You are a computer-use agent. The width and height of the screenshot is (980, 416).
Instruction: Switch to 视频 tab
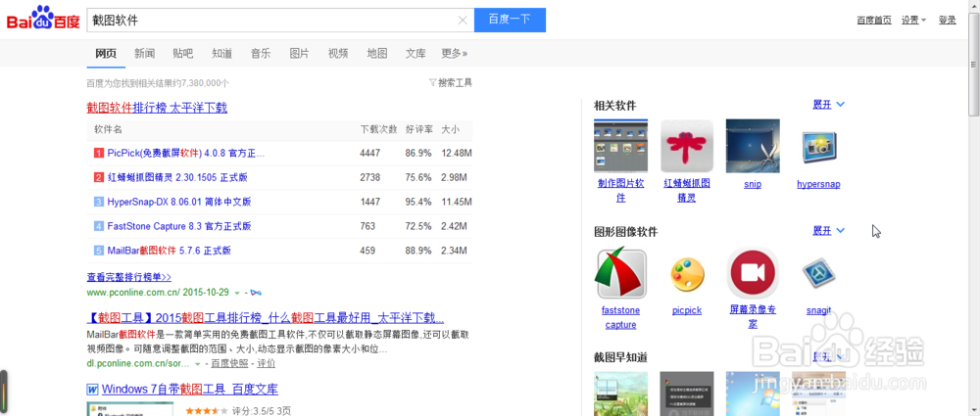tap(338, 53)
